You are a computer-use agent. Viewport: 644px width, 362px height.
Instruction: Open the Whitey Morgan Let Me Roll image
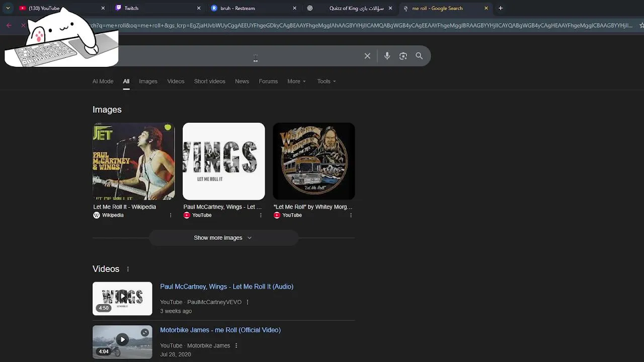point(314,161)
